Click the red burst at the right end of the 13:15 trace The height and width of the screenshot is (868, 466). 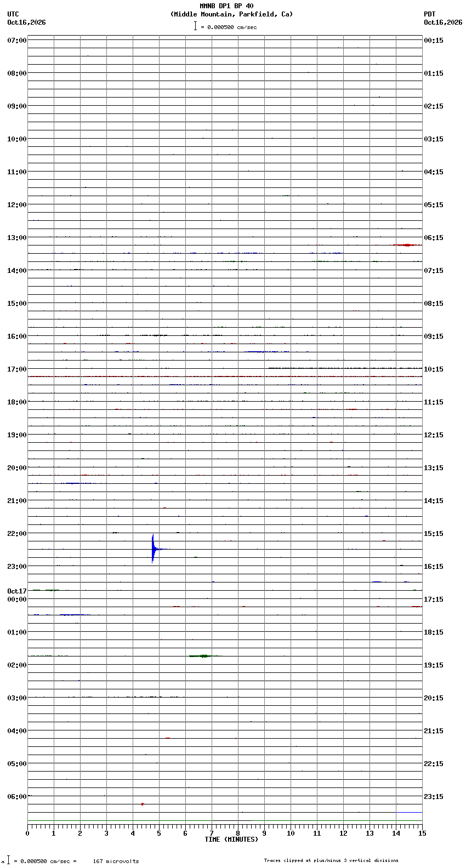point(407,245)
